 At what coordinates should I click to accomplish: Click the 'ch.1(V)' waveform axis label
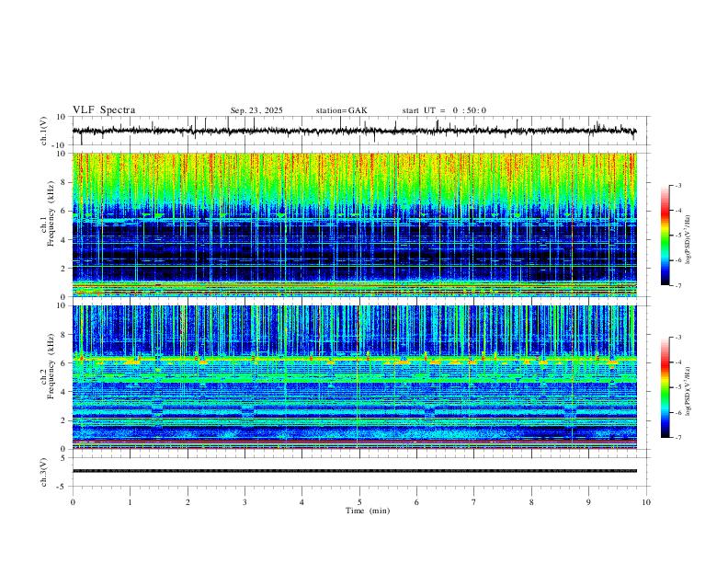pyautogui.click(x=45, y=131)
